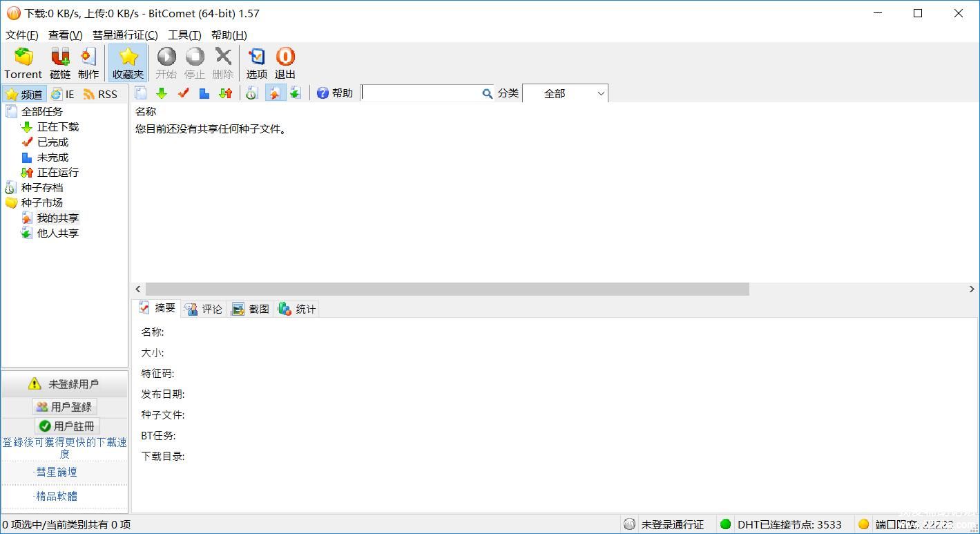Click into the search input field
Screen dimensions: 980x534
click(421, 93)
